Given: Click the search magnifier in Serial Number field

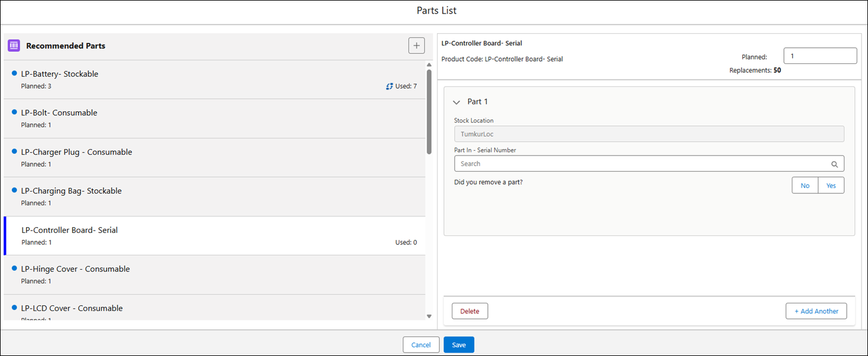Looking at the screenshot, I should (x=834, y=164).
